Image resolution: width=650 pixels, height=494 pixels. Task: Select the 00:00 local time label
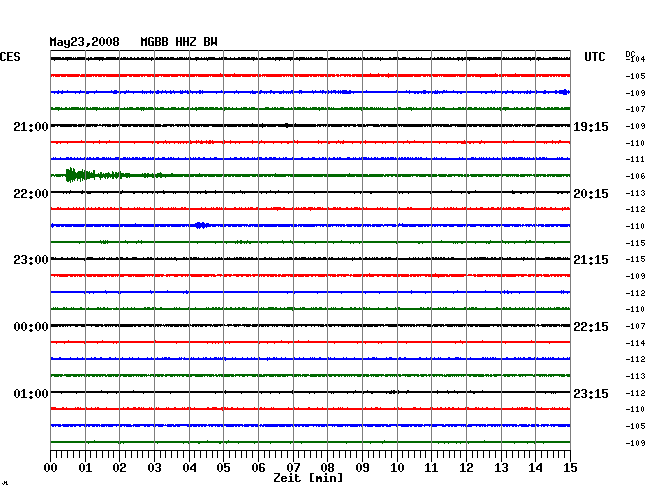tap(31, 327)
